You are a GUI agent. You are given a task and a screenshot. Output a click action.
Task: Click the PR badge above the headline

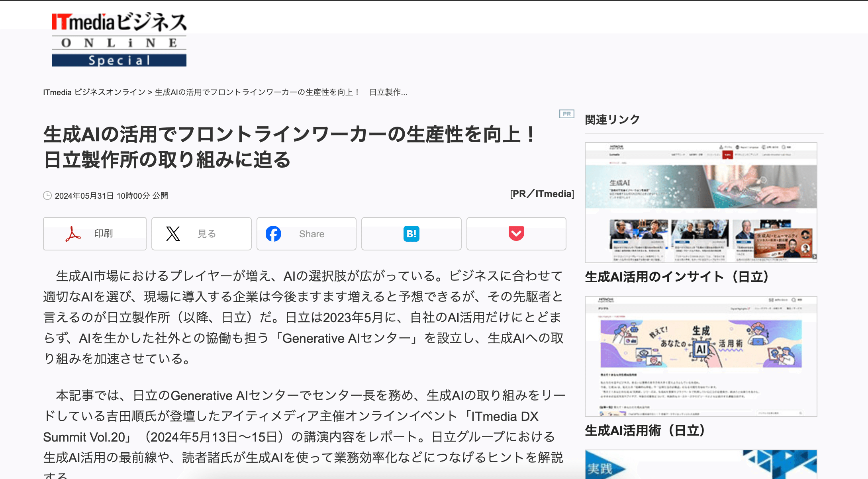coord(566,114)
